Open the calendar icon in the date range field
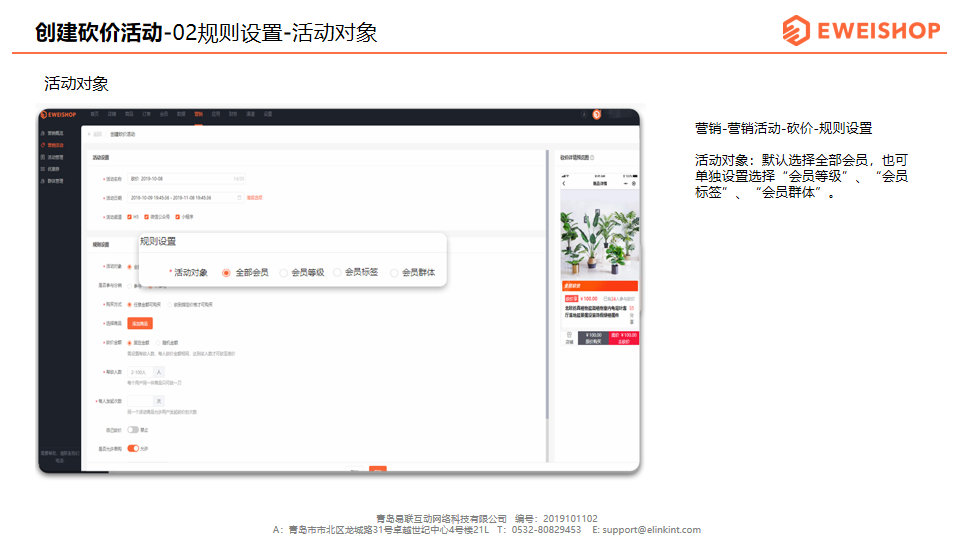The height and width of the screenshot is (540, 960). pyautogui.click(x=239, y=198)
